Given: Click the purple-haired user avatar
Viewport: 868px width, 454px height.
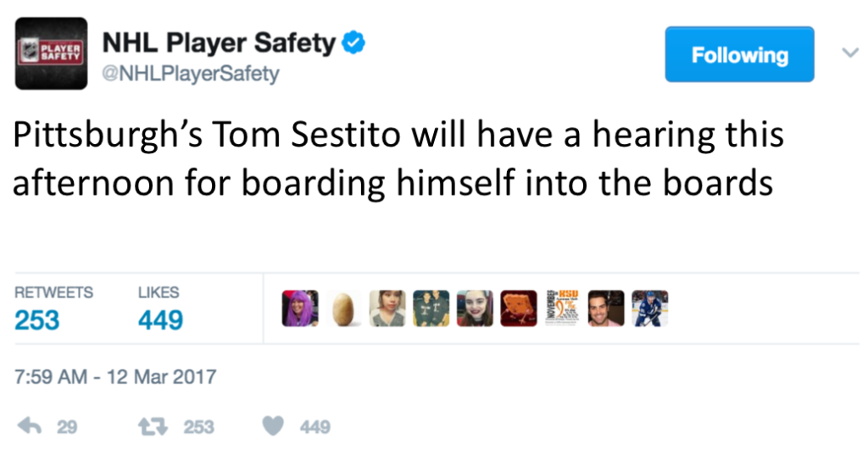Looking at the screenshot, I should (299, 308).
